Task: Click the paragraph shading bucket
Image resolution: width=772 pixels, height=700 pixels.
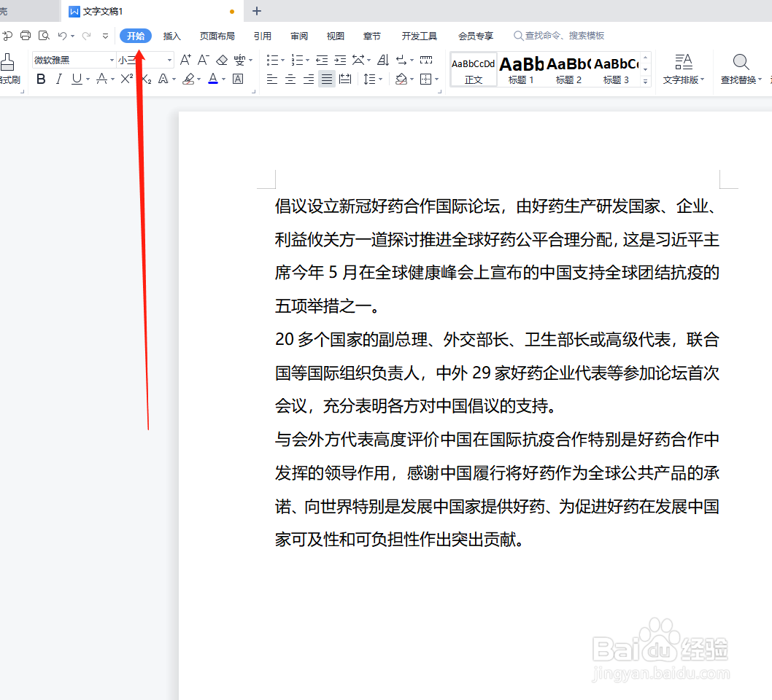Action: tap(401, 79)
